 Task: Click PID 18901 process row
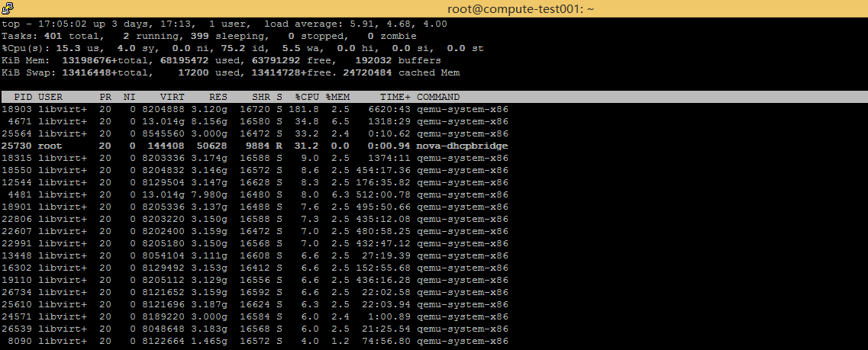255,207
